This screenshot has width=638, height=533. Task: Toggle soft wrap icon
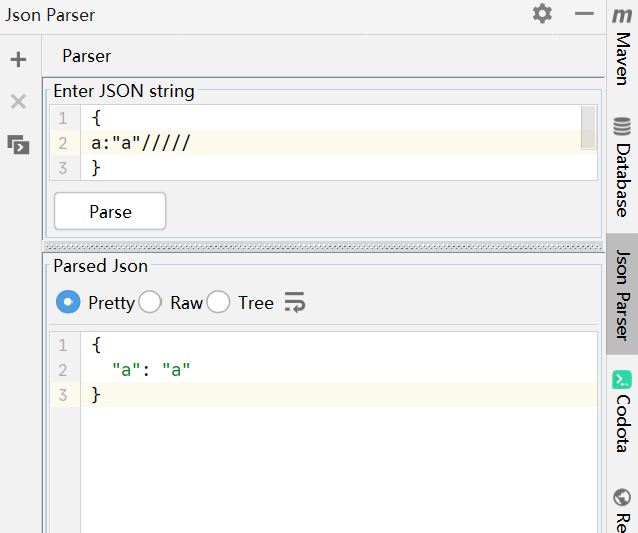[295, 302]
